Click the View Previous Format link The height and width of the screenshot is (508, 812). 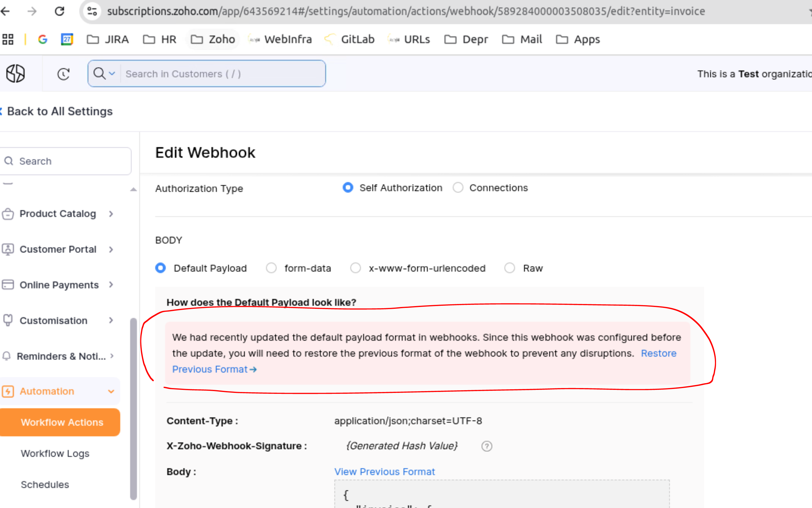pos(384,472)
